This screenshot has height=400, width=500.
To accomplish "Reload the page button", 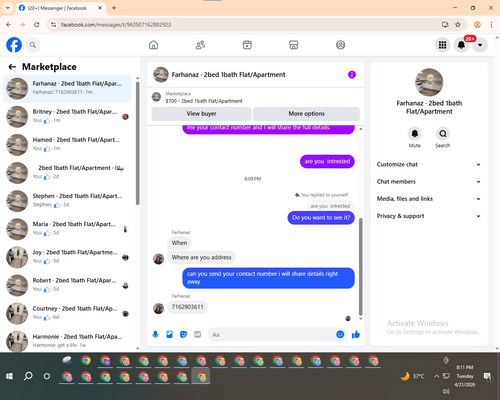I will [x=37, y=25].
